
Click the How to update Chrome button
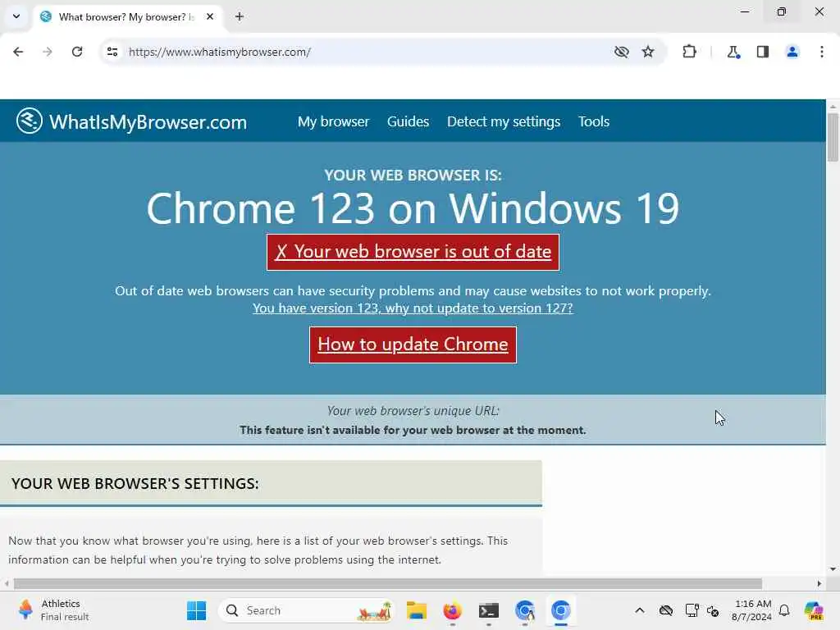tap(413, 345)
